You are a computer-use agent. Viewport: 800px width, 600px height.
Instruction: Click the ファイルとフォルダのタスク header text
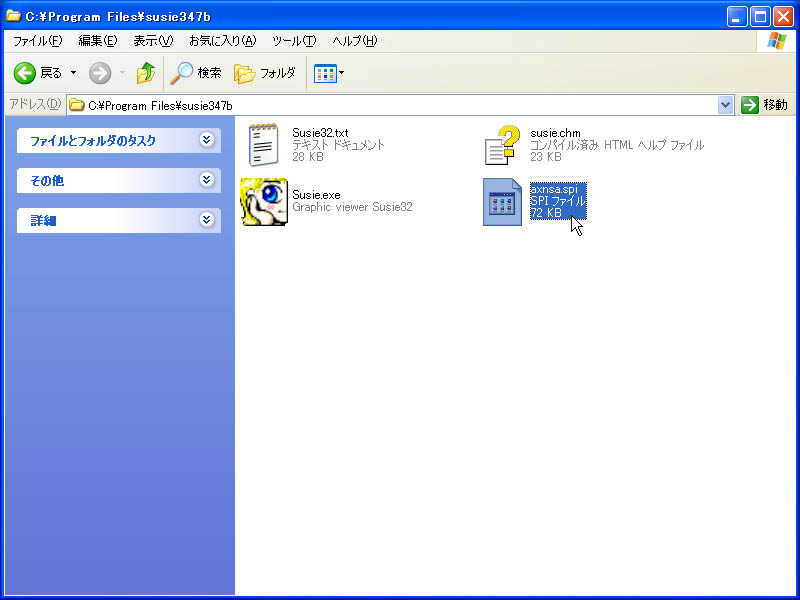(93, 141)
